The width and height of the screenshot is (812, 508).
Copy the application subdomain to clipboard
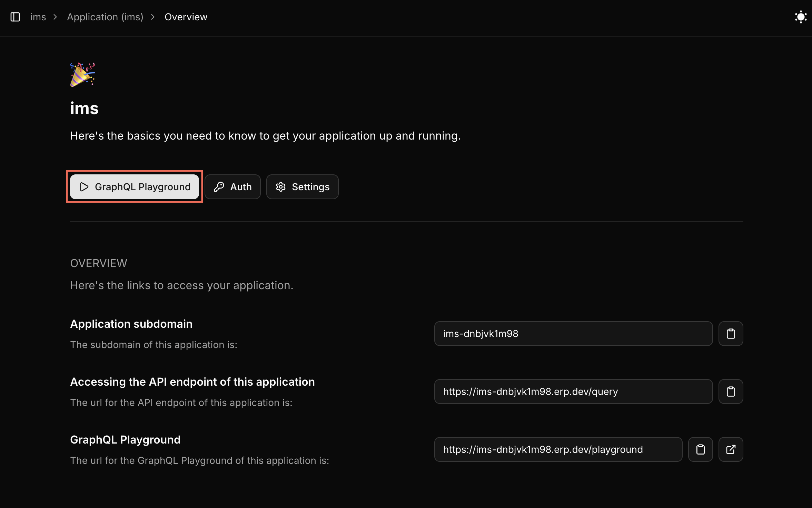tap(731, 334)
